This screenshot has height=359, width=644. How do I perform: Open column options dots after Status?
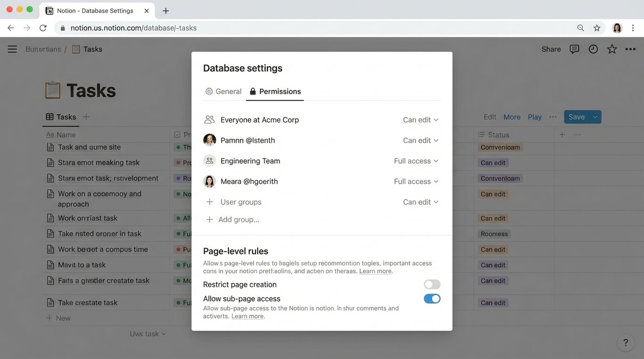[x=577, y=135]
